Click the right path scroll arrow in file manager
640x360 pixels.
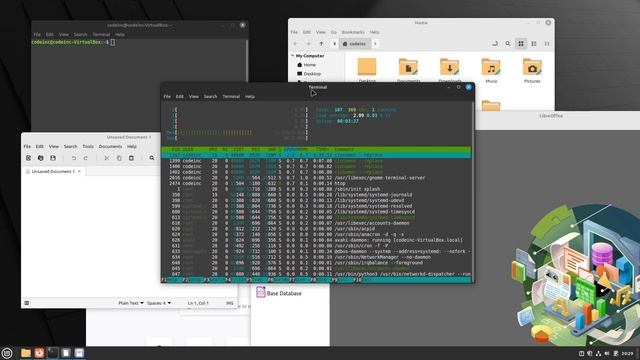[376, 44]
